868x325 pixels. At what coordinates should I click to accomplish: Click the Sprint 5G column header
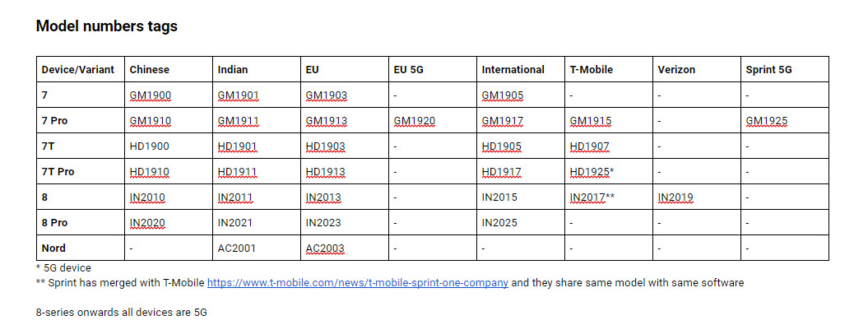pos(784,69)
